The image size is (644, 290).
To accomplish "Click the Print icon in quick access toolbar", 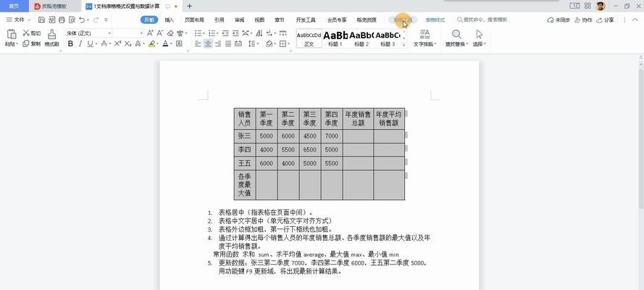I will (x=62, y=20).
